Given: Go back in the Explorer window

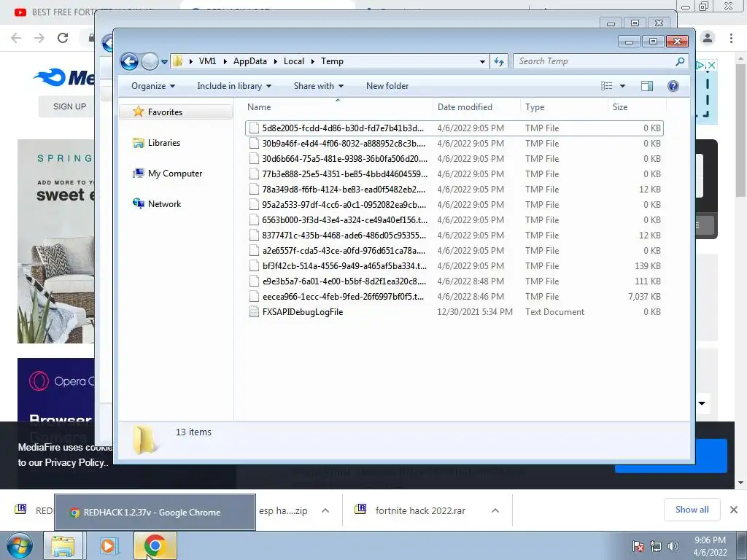Looking at the screenshot, I should click(x=129, y=61).
